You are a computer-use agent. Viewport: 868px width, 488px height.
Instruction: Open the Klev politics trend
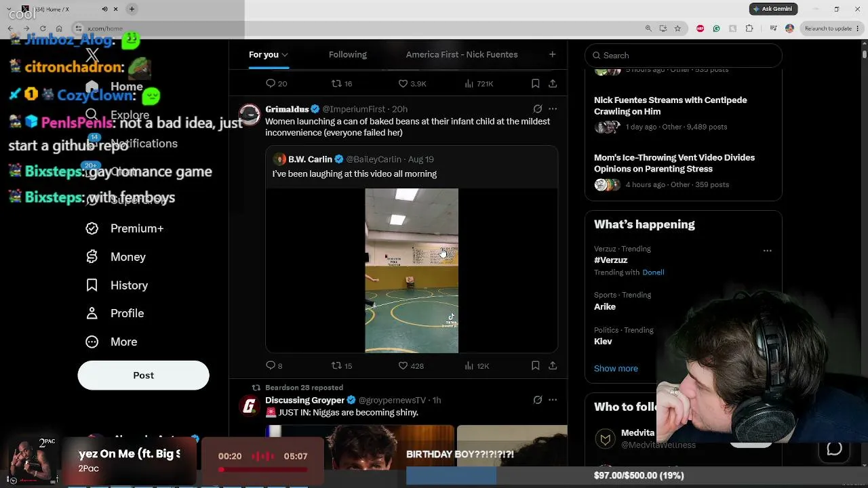(x=603, y=342)
